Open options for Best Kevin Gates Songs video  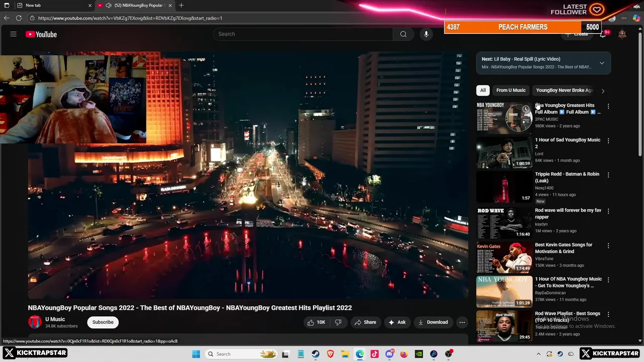tap(608, 246)
